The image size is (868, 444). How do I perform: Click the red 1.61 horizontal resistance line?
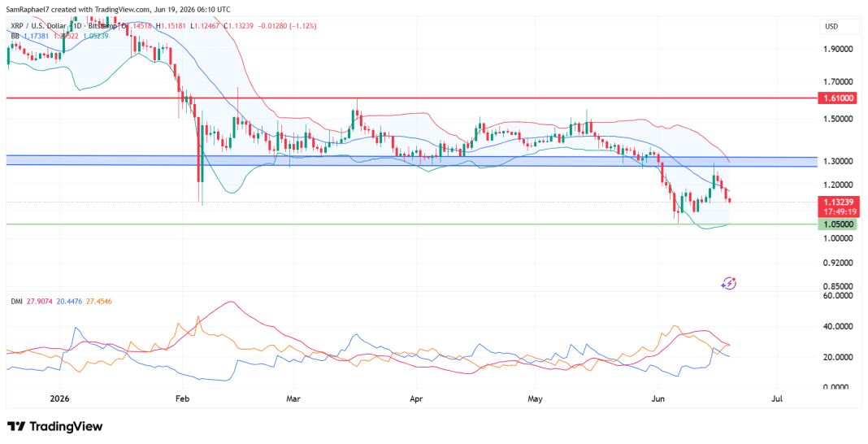(x=412, y=98)
